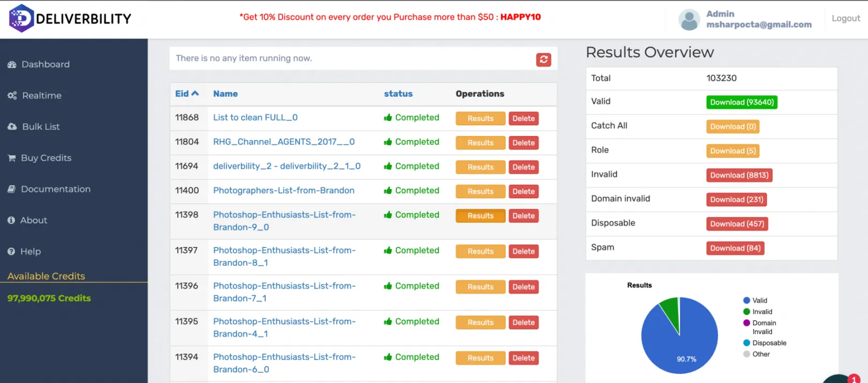Screen dimensions: 868x383
Task: Delete job 11395
Action: tap(523, 322)
